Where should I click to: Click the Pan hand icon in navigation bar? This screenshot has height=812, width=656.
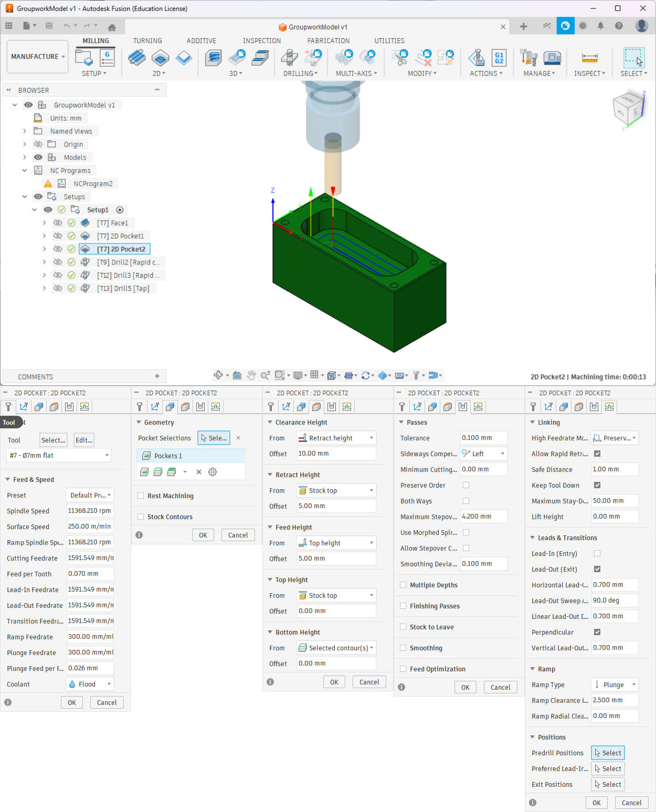(251, 375)
